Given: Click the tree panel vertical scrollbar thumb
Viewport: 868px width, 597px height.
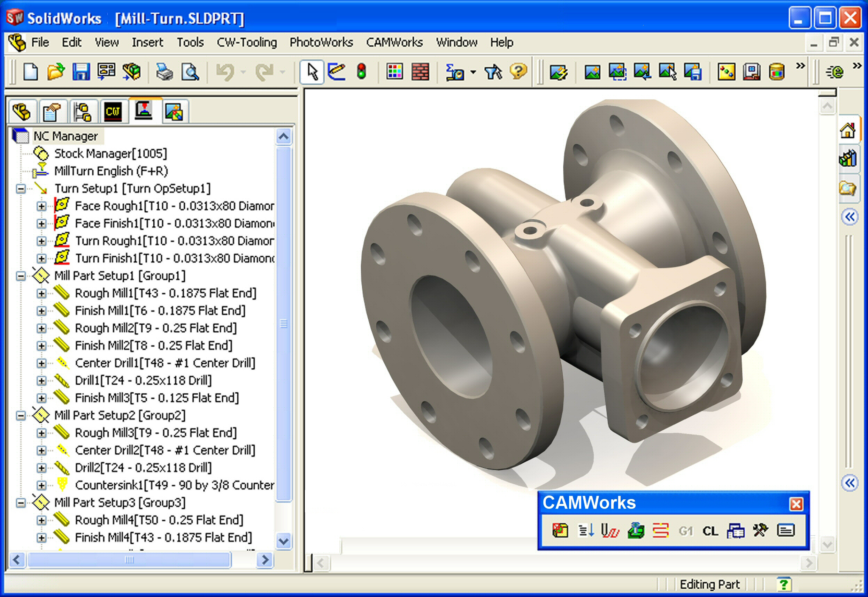Looking at the screenshot, I should (x=284, y=324).
